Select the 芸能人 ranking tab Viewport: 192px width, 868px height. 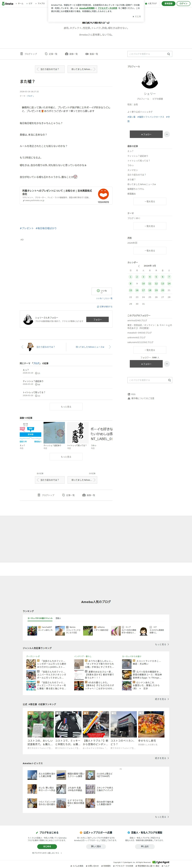58,618
